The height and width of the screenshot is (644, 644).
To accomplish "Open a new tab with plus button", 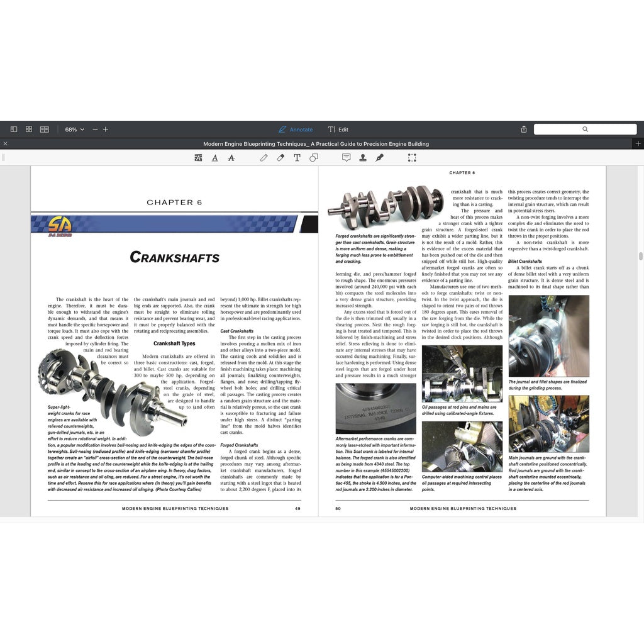I will coord(638,143).
